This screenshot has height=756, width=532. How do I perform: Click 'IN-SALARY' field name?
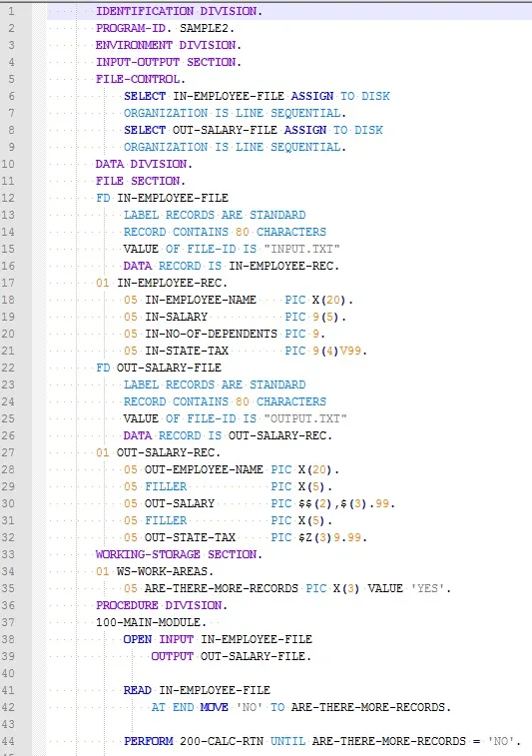tap(177, 317)
